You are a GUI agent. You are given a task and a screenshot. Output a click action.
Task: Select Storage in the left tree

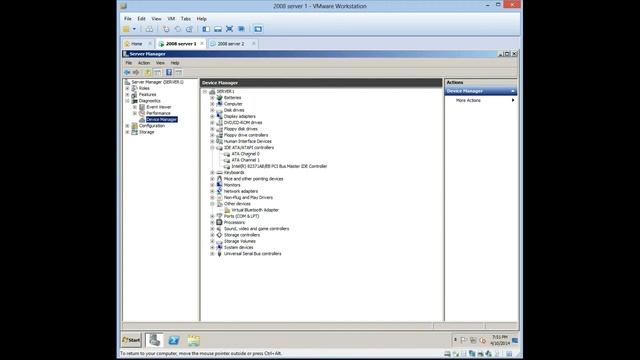tap(147, 132)
